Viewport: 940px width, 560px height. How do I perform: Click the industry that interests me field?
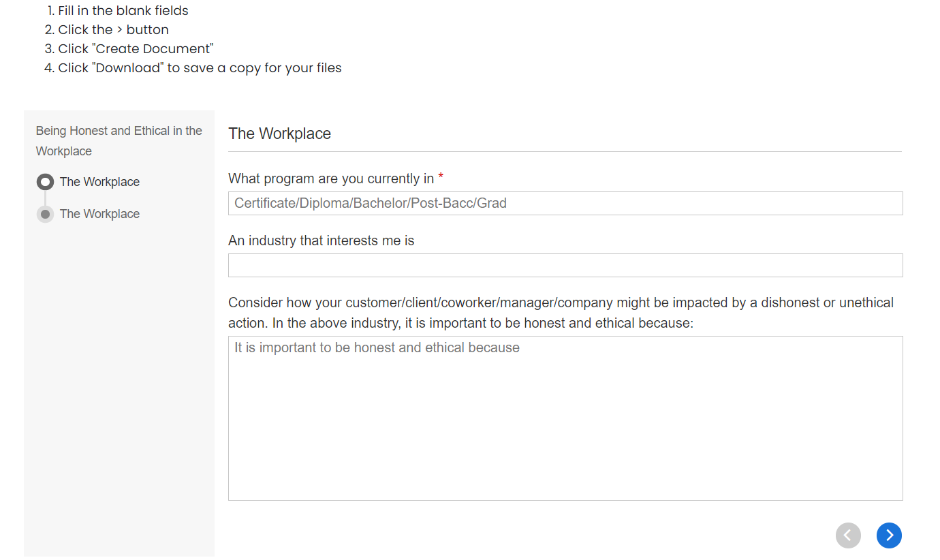tap(565, 265)
